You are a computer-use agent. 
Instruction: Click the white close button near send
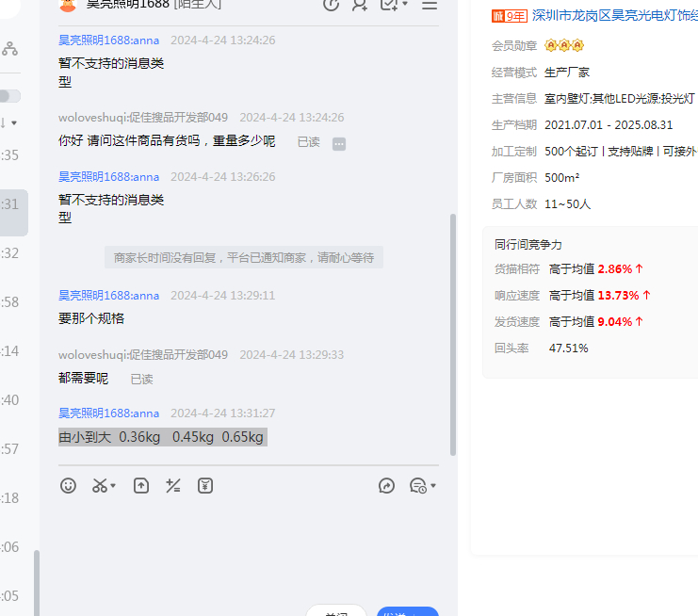coord(336,612)
